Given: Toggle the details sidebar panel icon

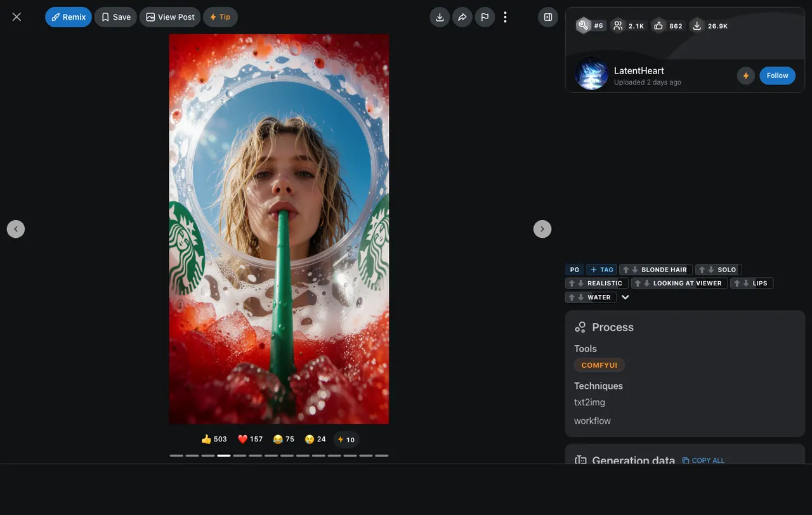Looking at the screenshot, I should (x=548, y=17).
